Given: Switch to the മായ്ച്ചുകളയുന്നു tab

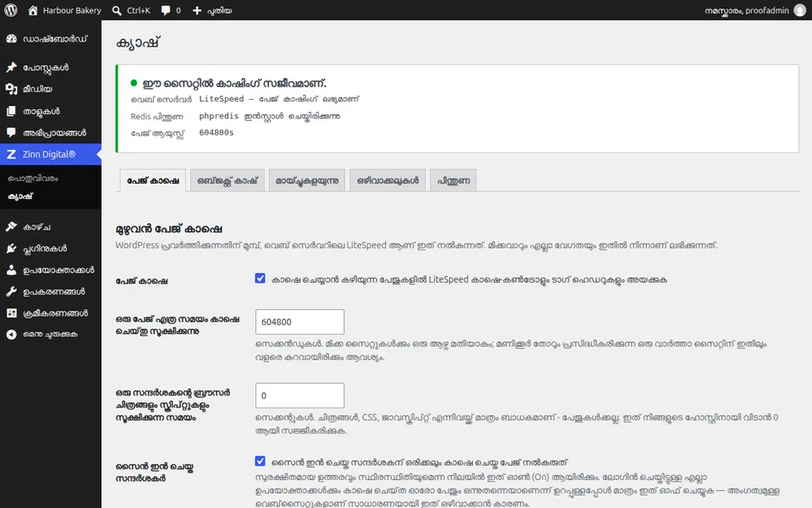Looking at the screenshot, I should pos(307,180).
